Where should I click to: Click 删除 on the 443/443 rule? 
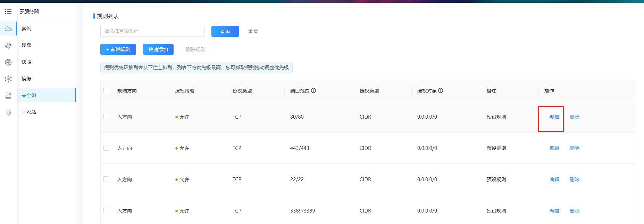click(x=575, y=148)
